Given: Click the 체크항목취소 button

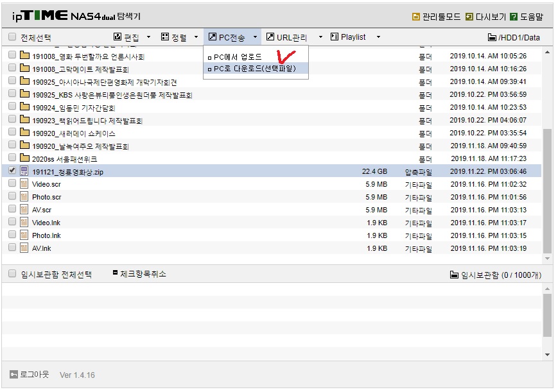Looking at the screenshot, I should pos(139,274).
